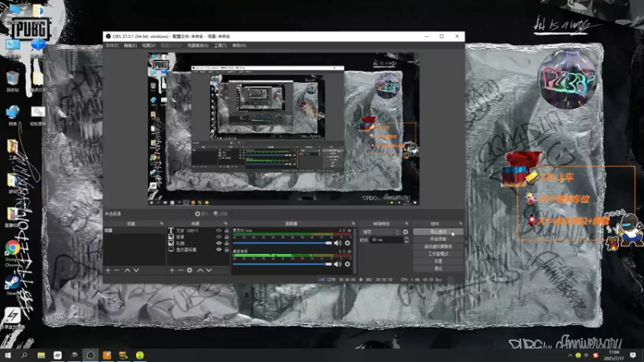The height and width of the screenshot is (362, 644).
Task: Open the Scene Collection menu
Action: pos(198,46)
